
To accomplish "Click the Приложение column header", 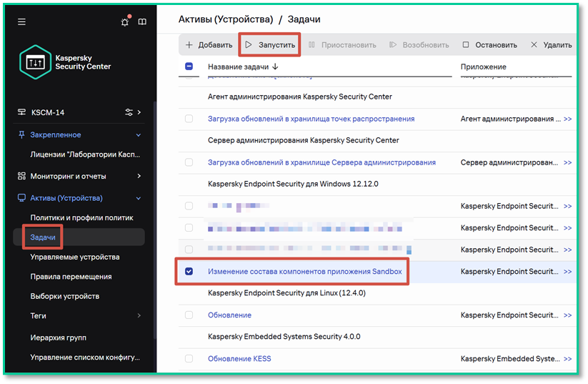I will click(x=484, y=67).
